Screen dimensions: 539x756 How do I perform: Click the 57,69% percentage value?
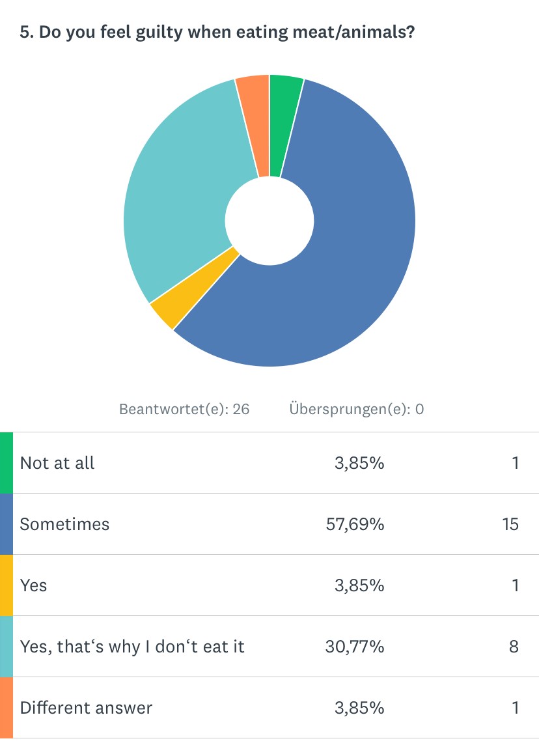(x=355, y=524)
